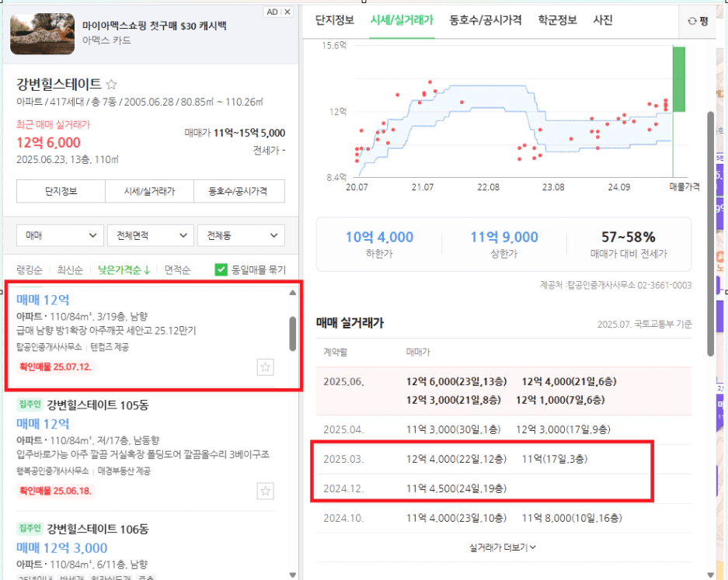Sort listings by 랭킹순
Viewport: 728px width, 580px height.
point(30,270)
